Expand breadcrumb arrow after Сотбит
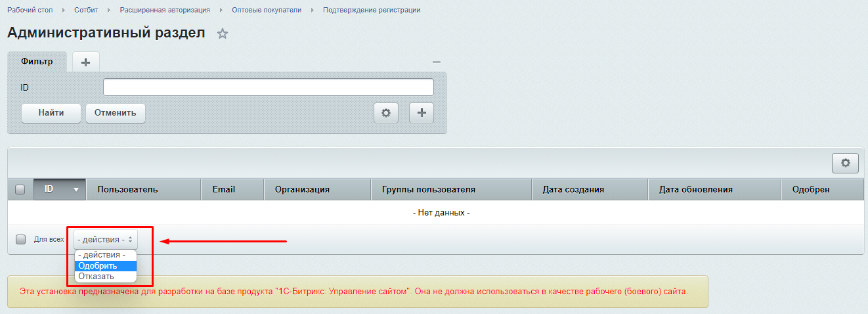The width and height of the screenshot is (868, 314). (x=110, y=11)
